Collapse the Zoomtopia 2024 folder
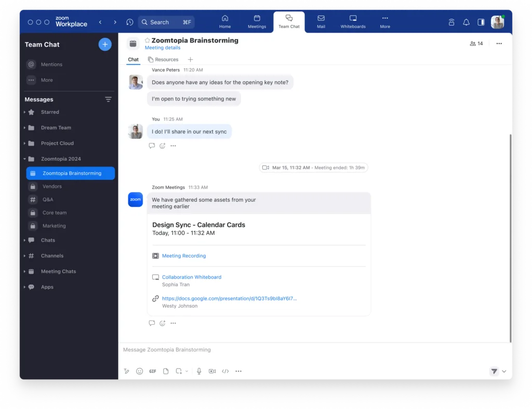The height and width of the screenshot is (409, 532). pyautogui.click(x=24, y=159)
